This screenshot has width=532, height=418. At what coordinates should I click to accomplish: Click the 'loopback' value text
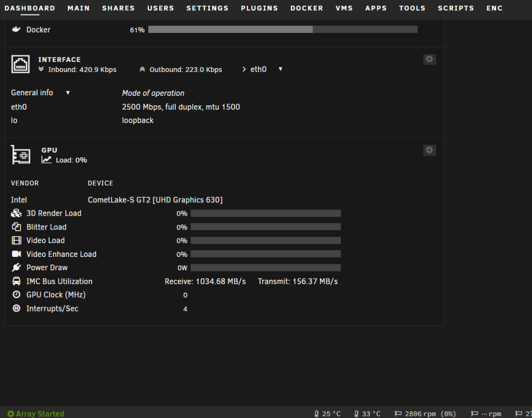138,120
